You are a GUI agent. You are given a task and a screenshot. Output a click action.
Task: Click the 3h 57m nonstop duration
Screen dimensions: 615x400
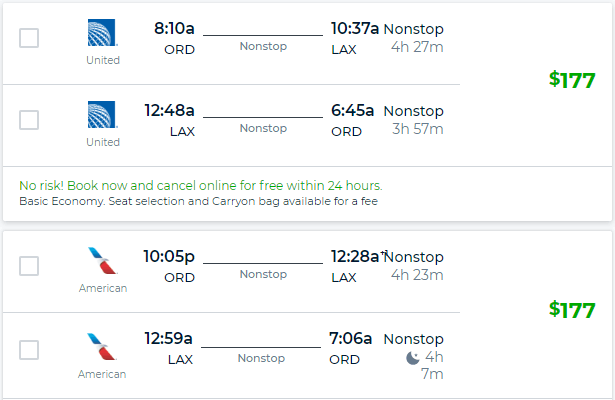pyautogui.click(x=418, y=129)
